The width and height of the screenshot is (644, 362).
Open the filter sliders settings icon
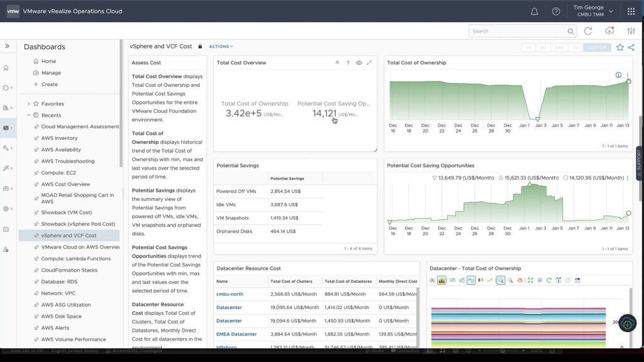(x=631, y=31)
